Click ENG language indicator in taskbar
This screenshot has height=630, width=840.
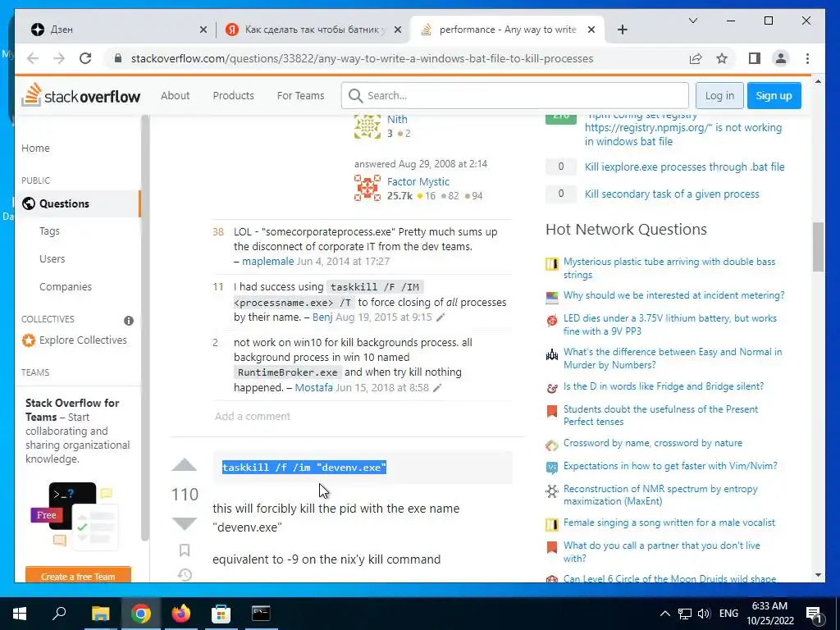click(x=728, y=614)
